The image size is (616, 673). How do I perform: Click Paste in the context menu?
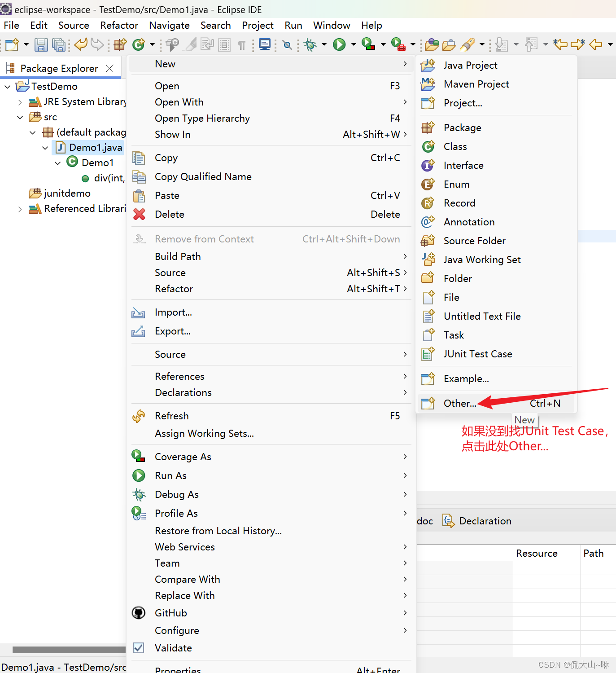pos(271,196)
